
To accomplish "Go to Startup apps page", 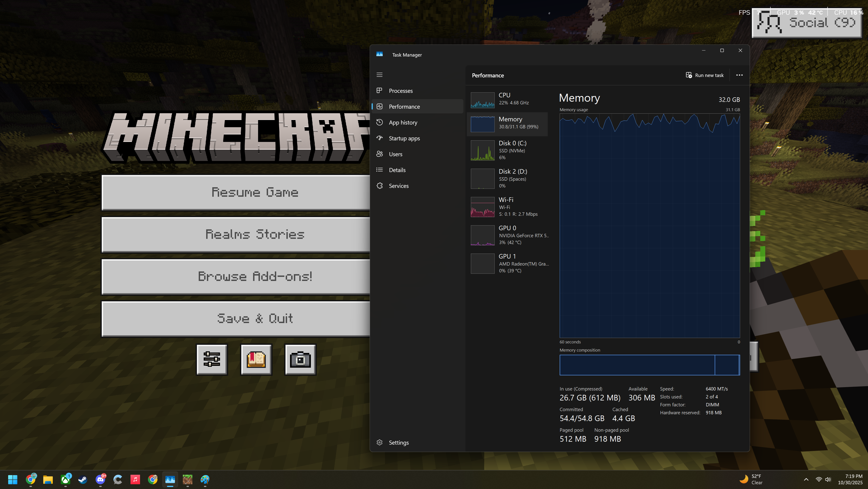I will [404, 138].
